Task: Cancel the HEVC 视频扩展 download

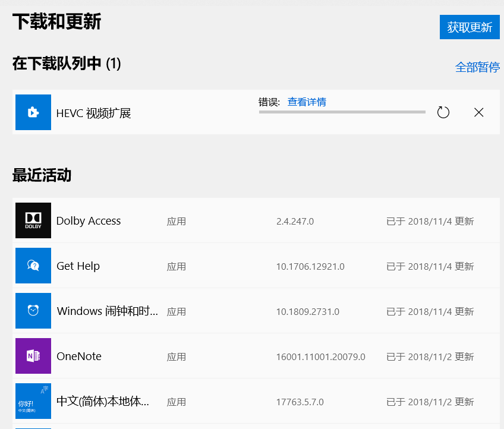Action: tap(478, 112)
